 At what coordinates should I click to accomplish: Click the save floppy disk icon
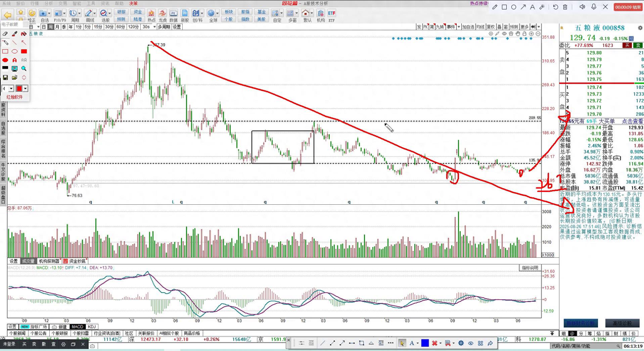(5, 78)
